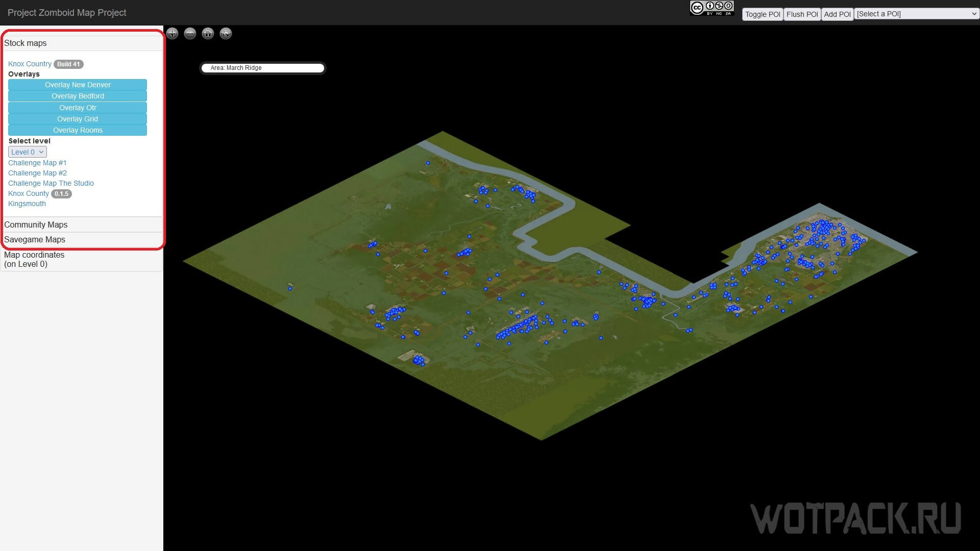Screen dimensions: 980x551
Task: Click the Add POI button
Action: tap(837, 13)
